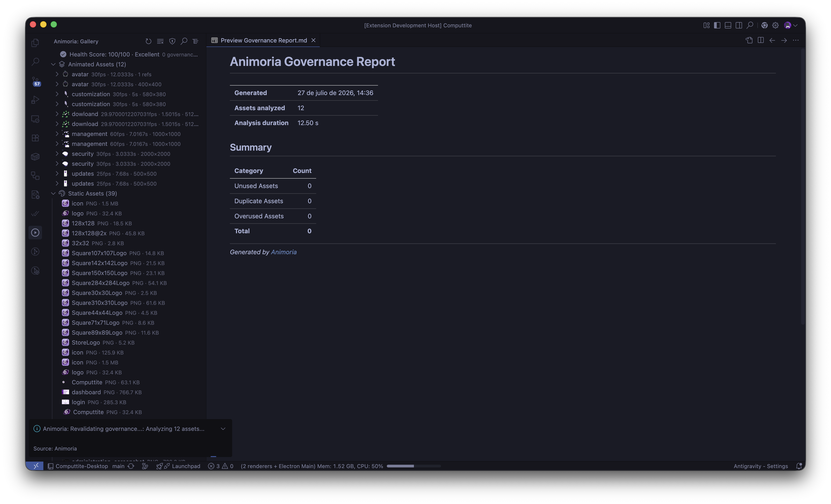The height and width of the screenshot is (504, 831).
Task: Navigate forward with the right arrow
Action: (x=784, y=40)
